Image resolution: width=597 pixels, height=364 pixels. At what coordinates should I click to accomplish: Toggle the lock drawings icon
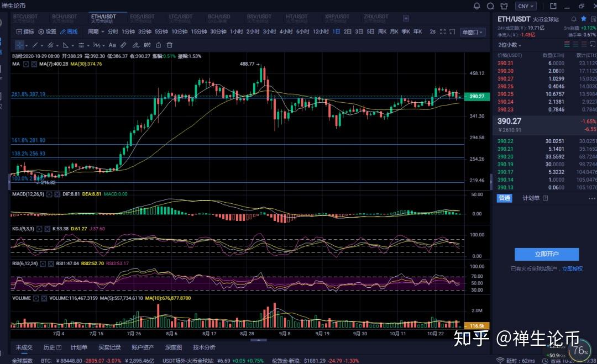click(x=159, y=45)
